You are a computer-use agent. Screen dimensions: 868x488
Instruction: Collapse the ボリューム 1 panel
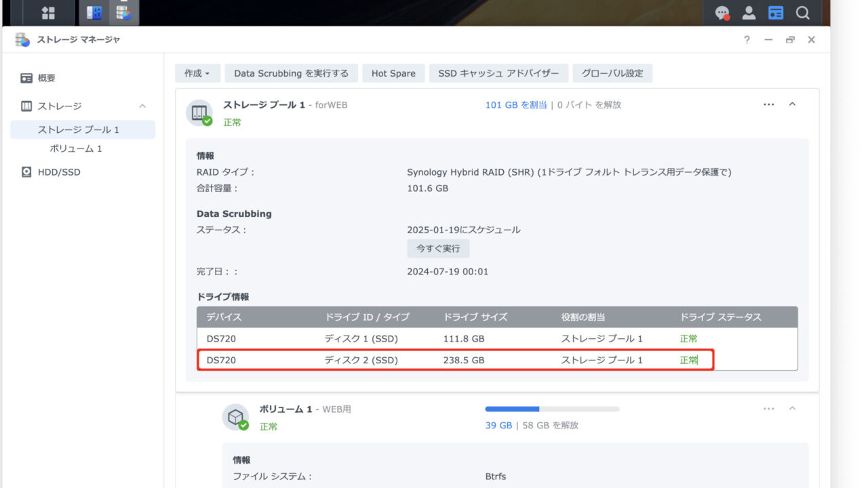(x=791, y=409)
